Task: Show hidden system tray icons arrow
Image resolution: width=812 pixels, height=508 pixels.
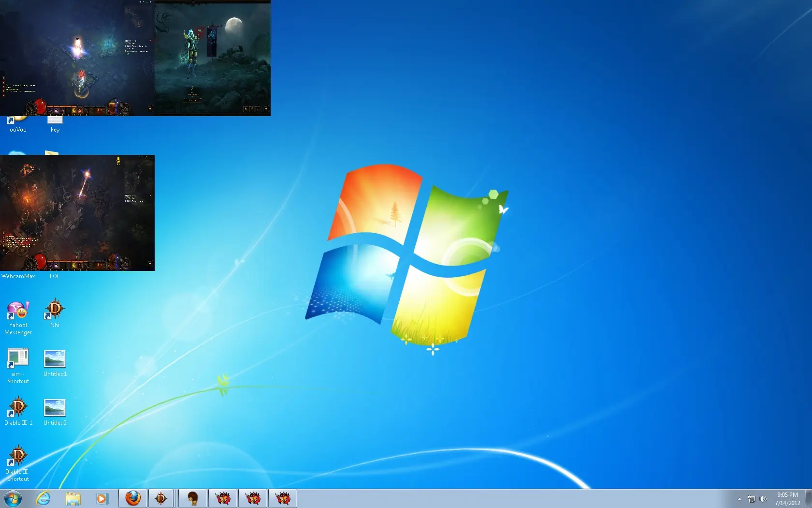Action: tap(739, 499)
